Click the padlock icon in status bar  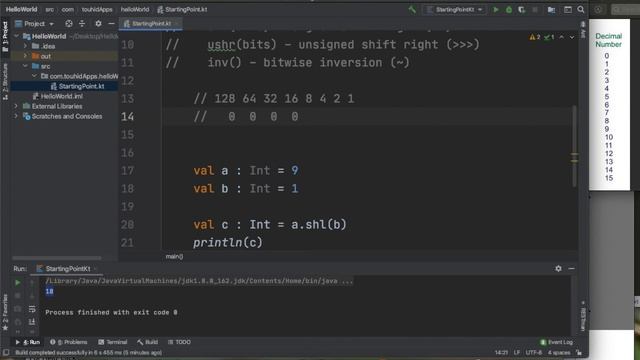pyautogui.click(x=579, y=353)
